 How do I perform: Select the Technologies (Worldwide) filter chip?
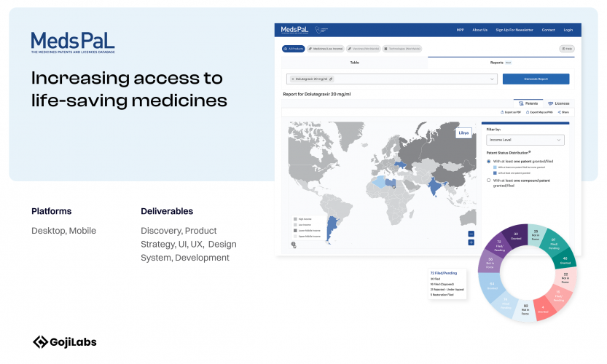pos(402,49)
